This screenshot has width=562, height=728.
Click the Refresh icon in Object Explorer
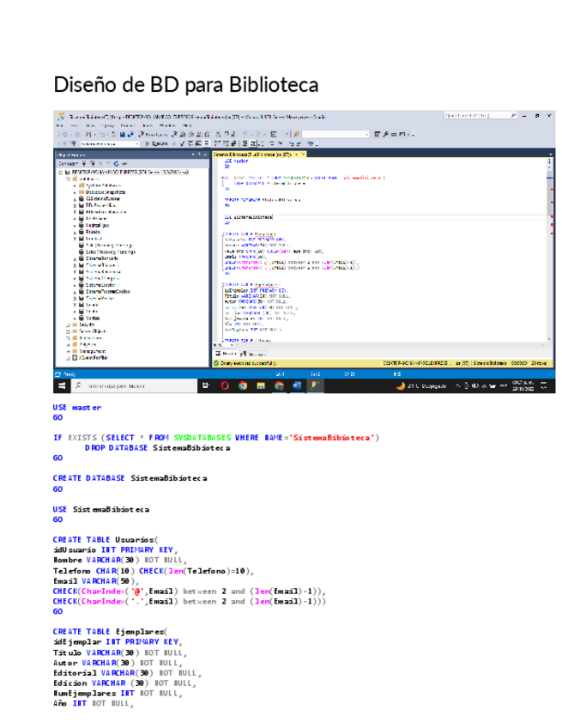pyautogui.click(x=117, y=163)
